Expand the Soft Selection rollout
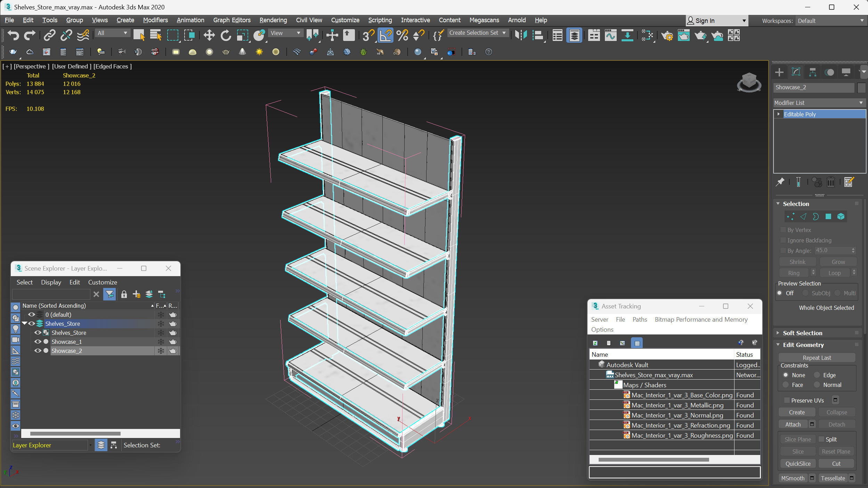This screenshot has height=488, width=868. coord(778,333)
